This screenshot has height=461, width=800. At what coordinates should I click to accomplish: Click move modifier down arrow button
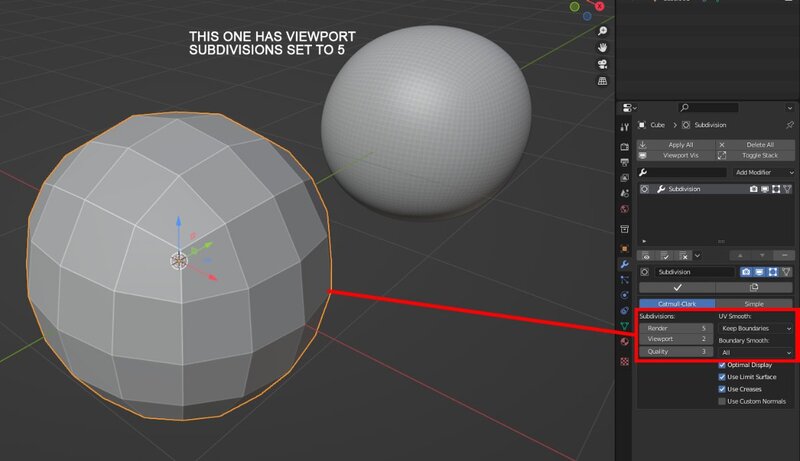762,256
